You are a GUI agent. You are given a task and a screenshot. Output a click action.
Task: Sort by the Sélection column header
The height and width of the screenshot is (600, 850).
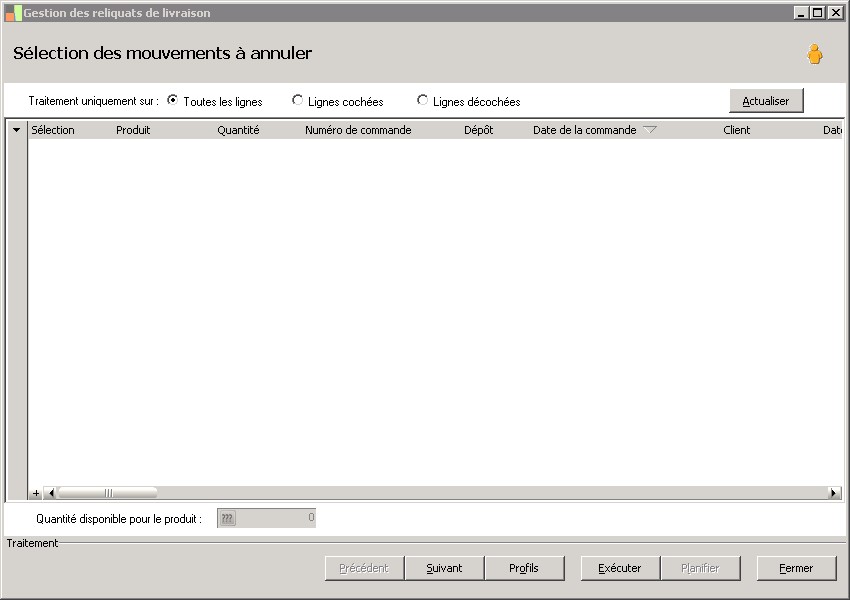(x=53, y=130)
